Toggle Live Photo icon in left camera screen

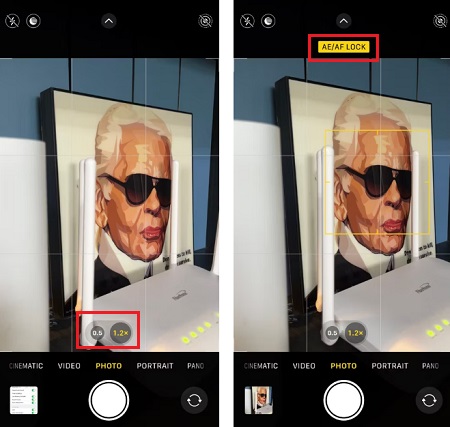coord(205,21)
